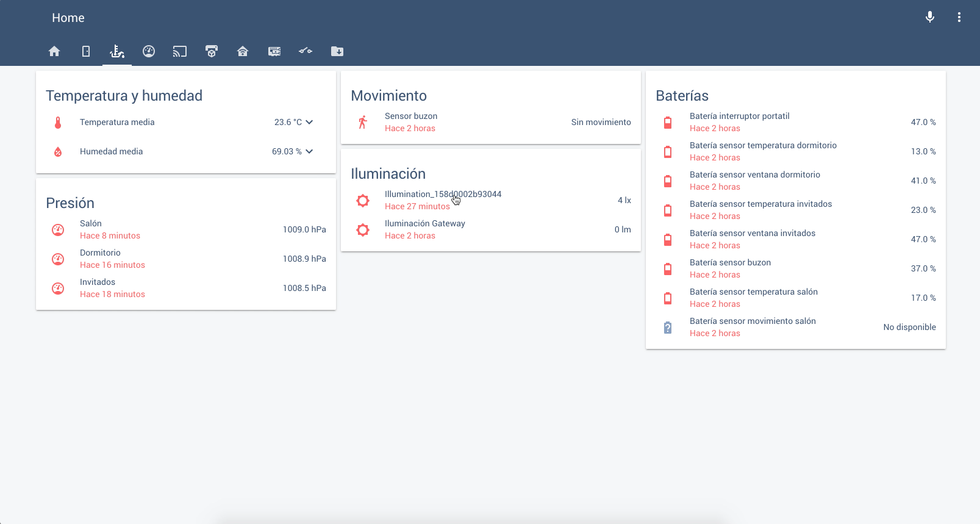Open the Raspberry Pi board tab
The height and width of the screenshot is (524, 980).
pyautogui.click(x=274, y=51)
